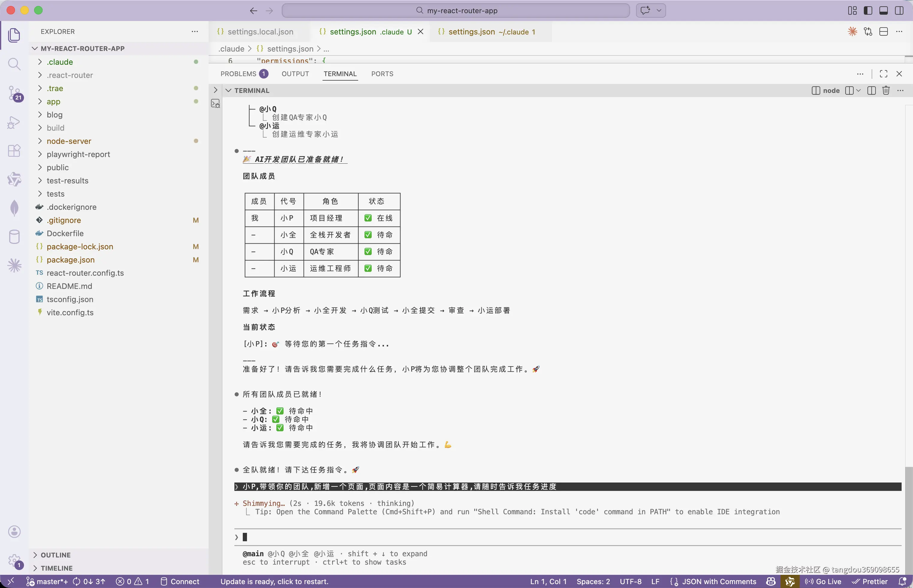Click 'Update is ready, click to restart' message
The height and width of the screenshot is (588, 913).
pyautogui.click(x=274, y=581)
